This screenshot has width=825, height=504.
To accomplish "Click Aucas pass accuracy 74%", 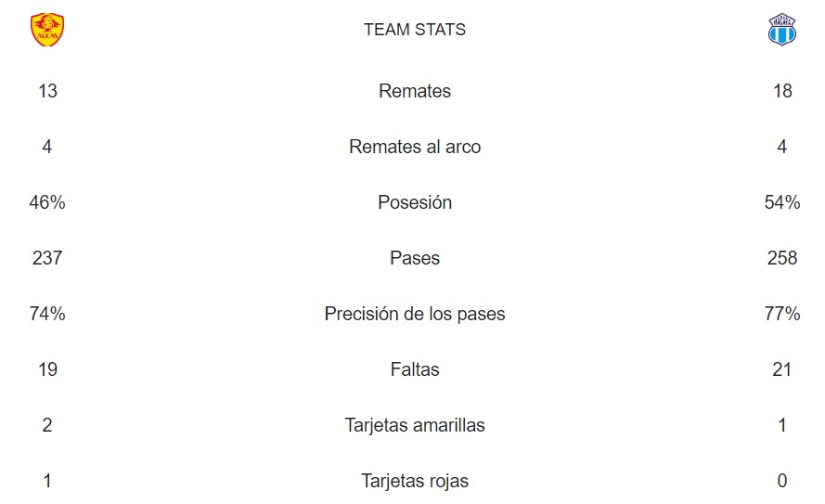I will pyautogui.click(x=47, y=314).
